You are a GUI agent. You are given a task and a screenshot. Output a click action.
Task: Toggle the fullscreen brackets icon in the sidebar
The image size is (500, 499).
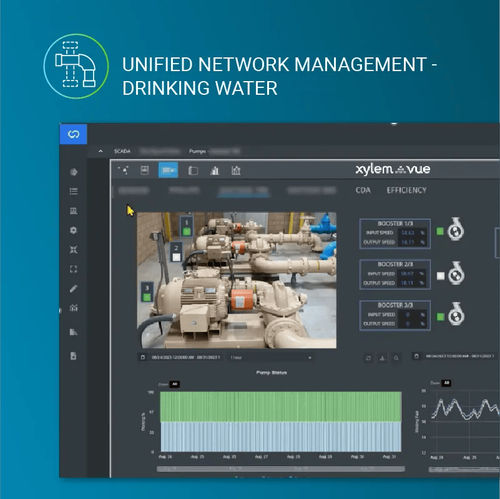[74, 269]
